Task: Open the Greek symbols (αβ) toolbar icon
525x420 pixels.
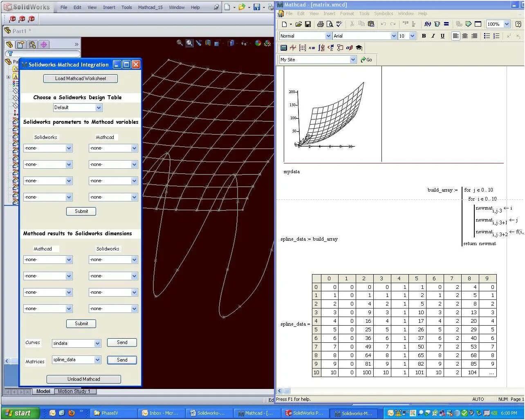Action: [350, 48]
